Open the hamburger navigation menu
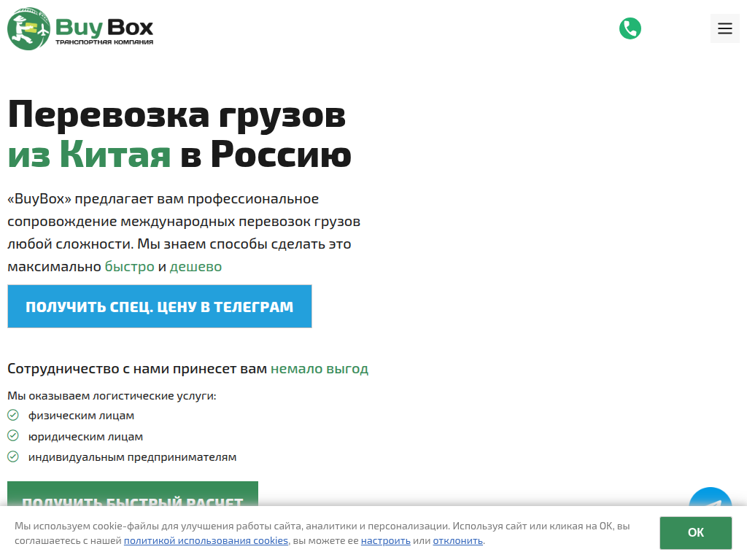 (x=724, y=28)
